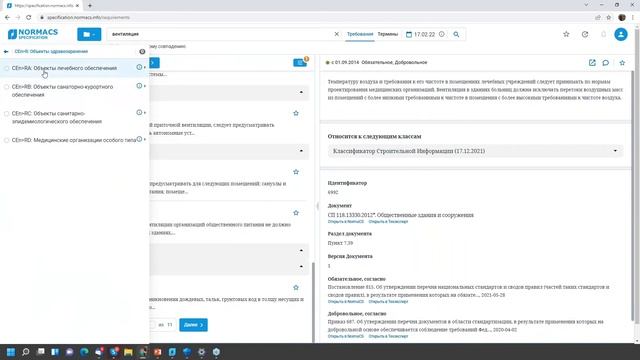The height and width of the screenshot is (360, 640).
Task: Open СП 118.13330.2012 in Техэксперт link
Action: coord(388,222)
